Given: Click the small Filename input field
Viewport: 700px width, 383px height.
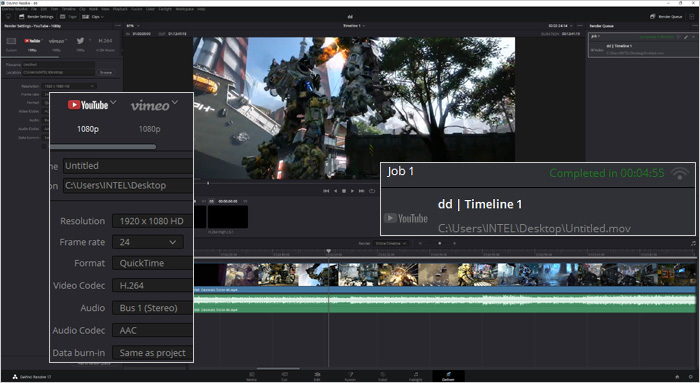Looking at the screenshot, I should (58, 65).
